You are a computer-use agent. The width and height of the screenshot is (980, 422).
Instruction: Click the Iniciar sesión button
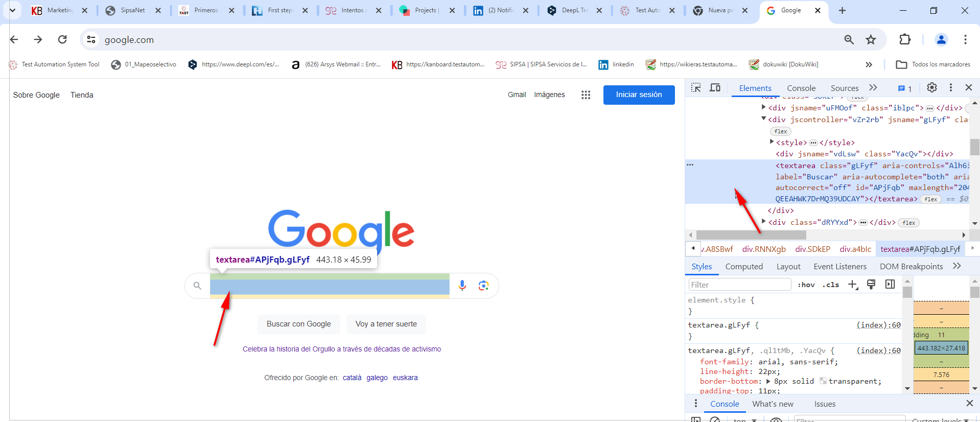point(638,95)
